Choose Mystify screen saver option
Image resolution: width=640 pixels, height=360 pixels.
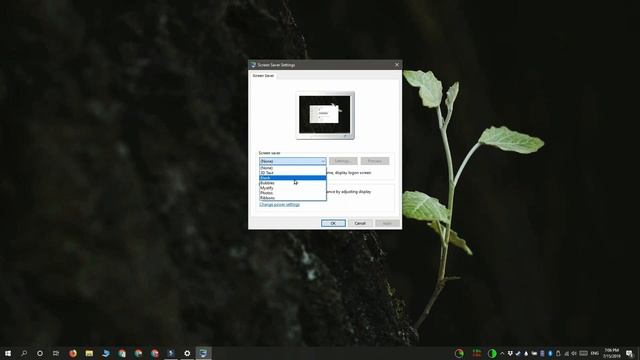(x=293, y=188)
